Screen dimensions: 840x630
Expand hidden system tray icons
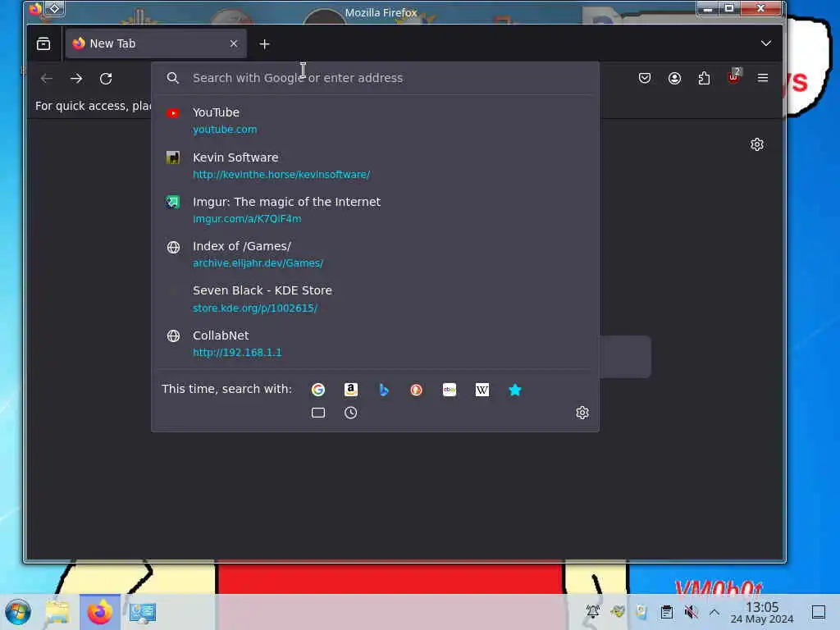click(714, 612)
